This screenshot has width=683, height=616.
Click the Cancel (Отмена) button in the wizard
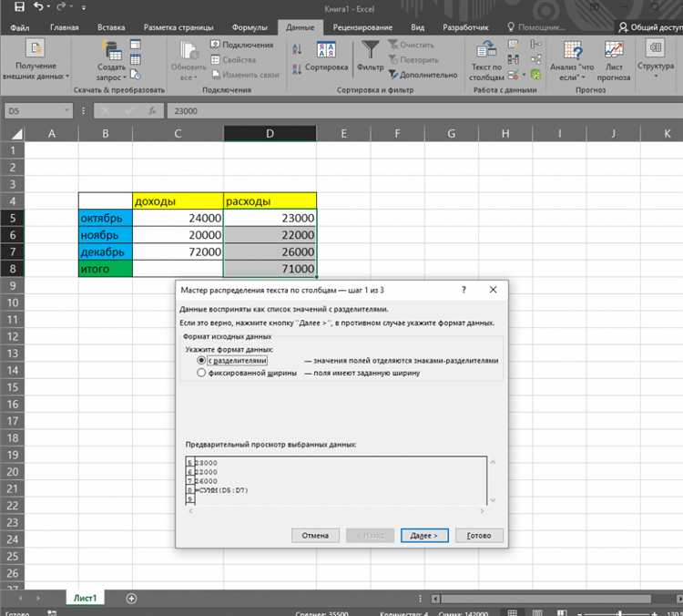click(315, 535)
